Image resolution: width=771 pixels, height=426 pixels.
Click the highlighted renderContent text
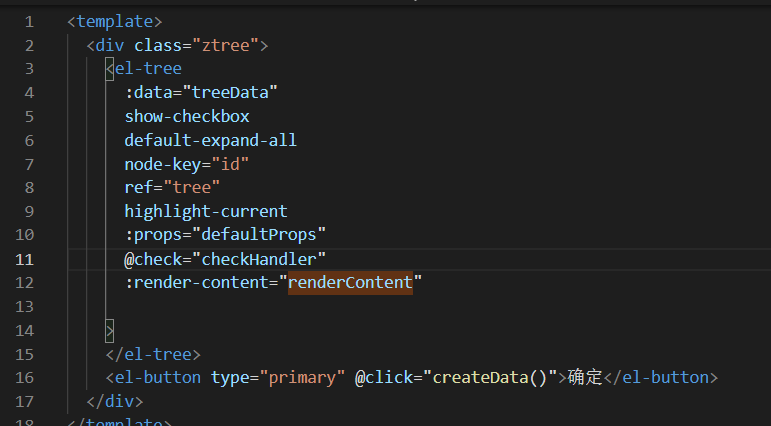[350, 284]
